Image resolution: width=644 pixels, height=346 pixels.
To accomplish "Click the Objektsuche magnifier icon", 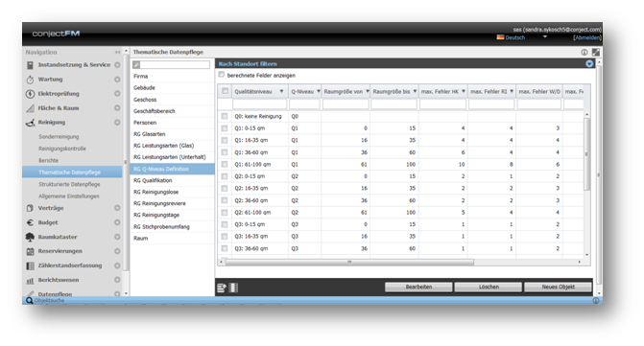I will point(29,301).
